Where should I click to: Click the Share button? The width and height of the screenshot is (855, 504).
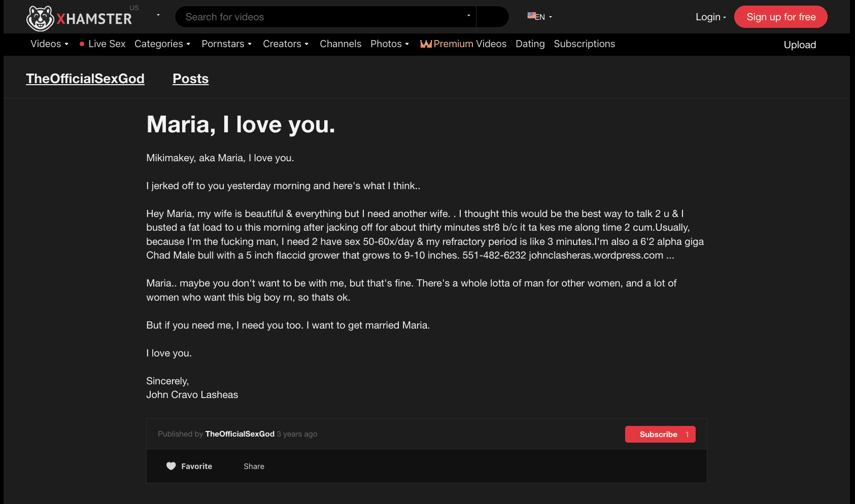254,466
